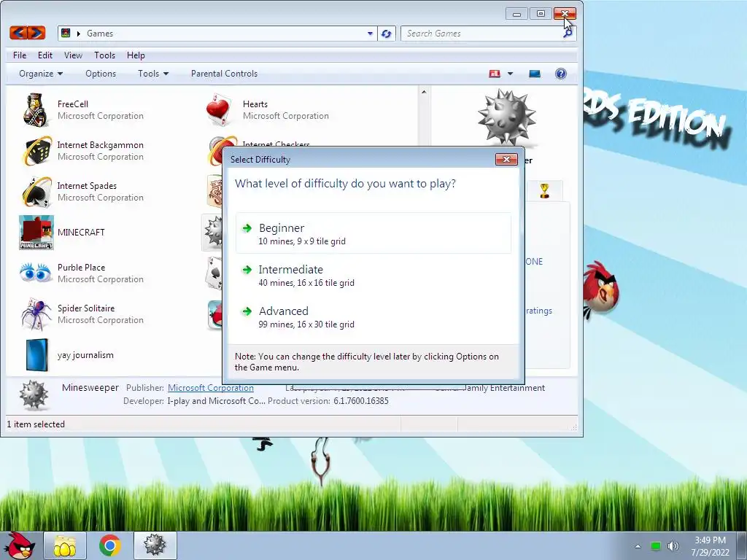Select the yay journalism icon

(x=36, y=355)
